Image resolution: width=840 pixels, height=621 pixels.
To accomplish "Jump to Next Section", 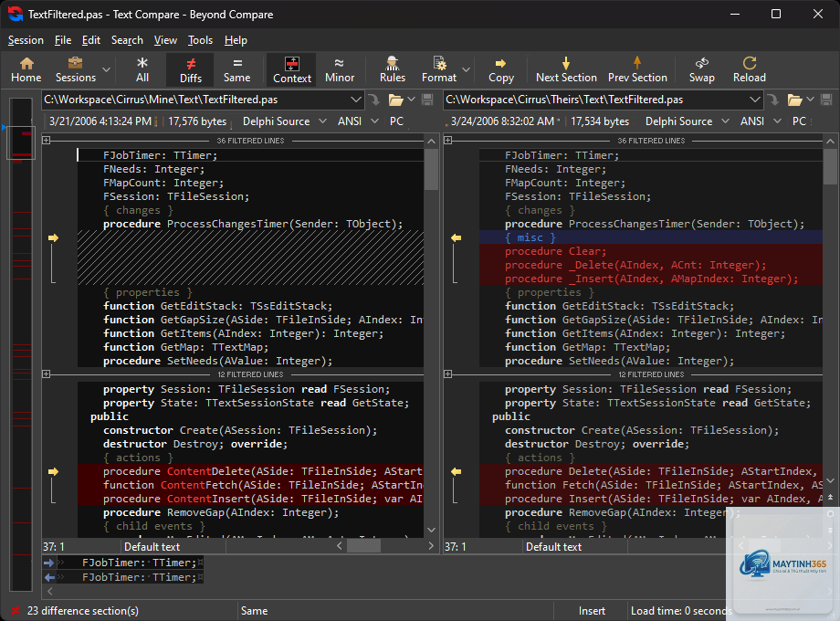I will point(566,70).
